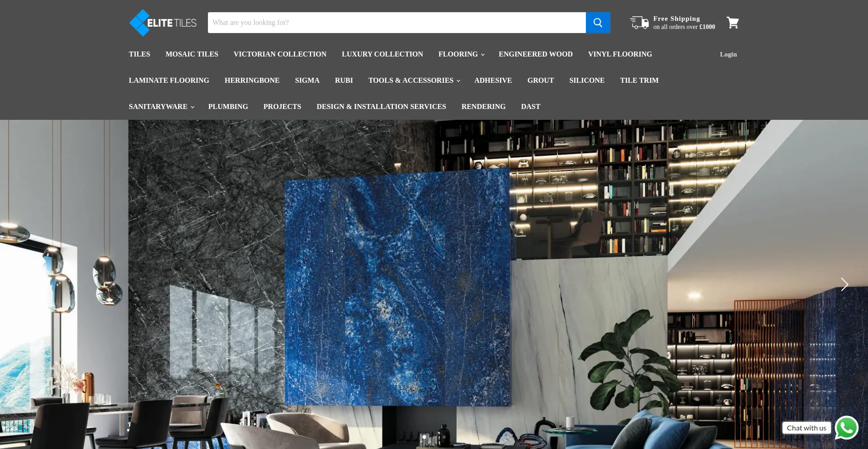Viewport: 868px width, 449px height.
Task: Open Design & Installation Services page
Action: click(381, 107)
